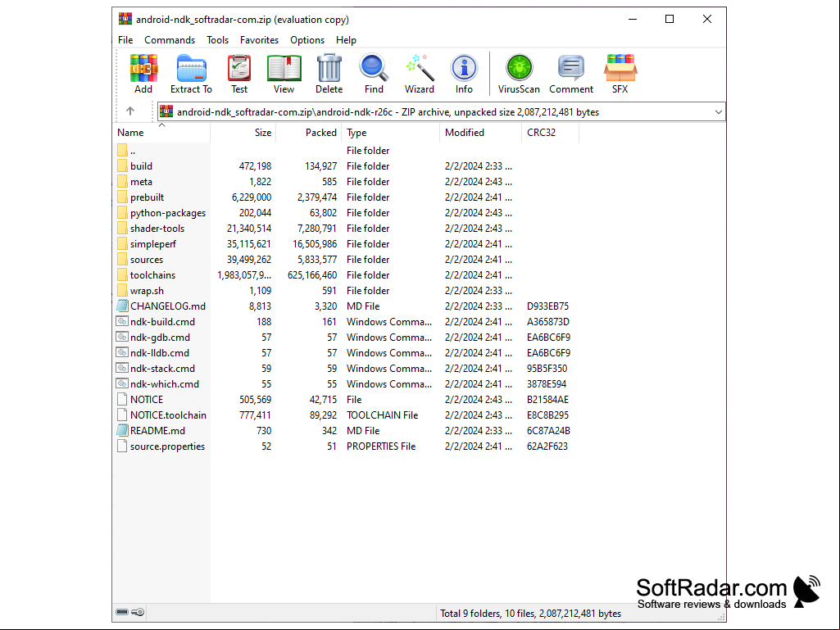
Task: Click "PROPERTIES File" type cell
Action: pos(381,446)
